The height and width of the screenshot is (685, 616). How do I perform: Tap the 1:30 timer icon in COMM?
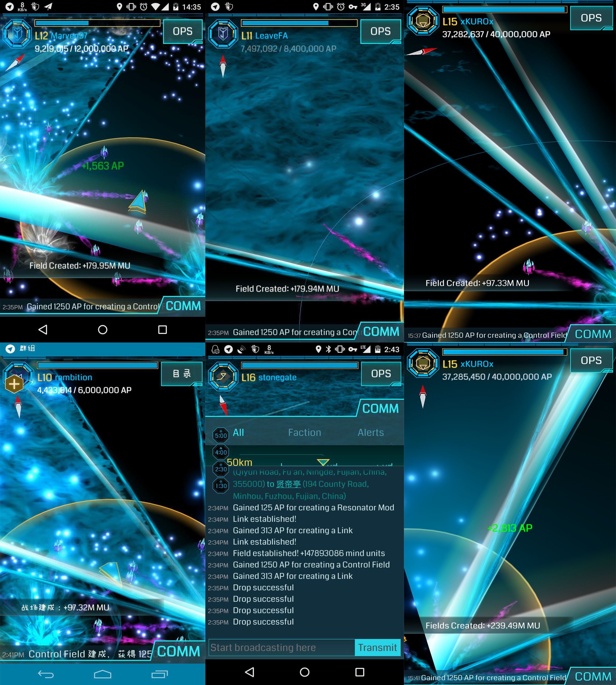221,485
